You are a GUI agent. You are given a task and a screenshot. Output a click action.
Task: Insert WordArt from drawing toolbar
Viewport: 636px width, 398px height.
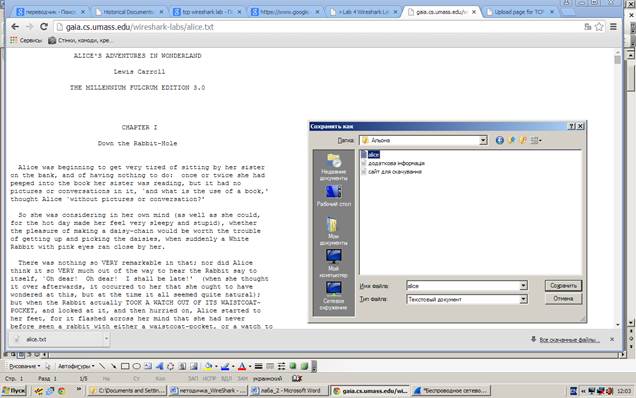(159, 366)
